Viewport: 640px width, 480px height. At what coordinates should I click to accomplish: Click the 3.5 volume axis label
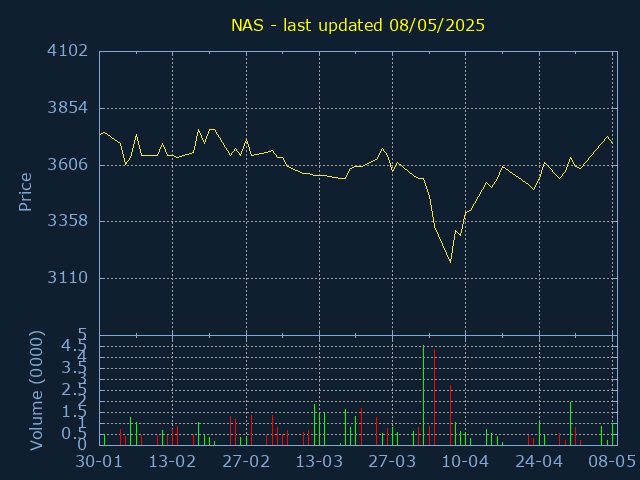[74, 368]
